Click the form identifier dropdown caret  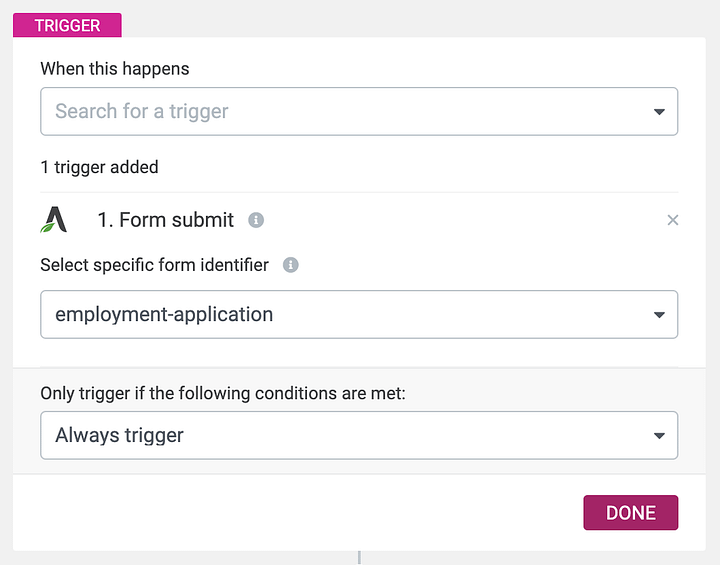[659, 315]
